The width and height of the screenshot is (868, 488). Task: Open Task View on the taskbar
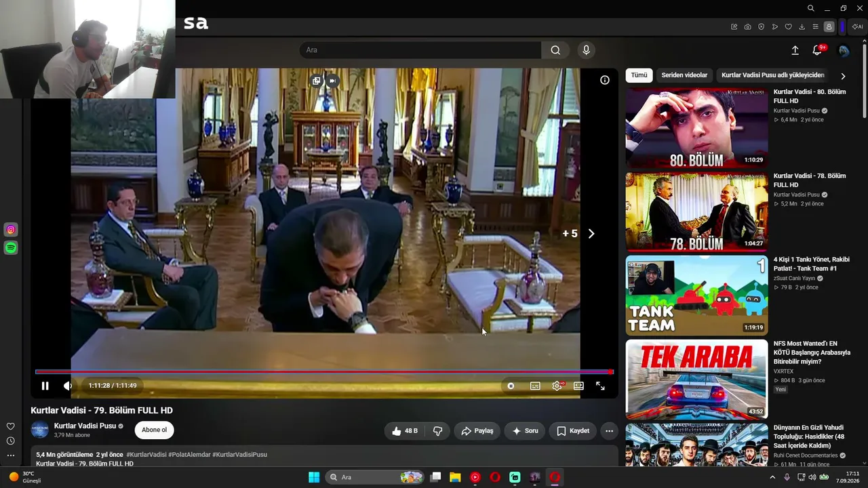pyautogui.click(x=436, y=477)
